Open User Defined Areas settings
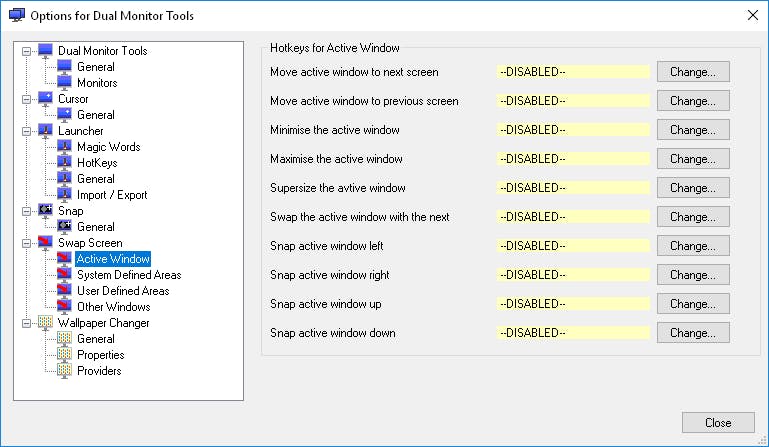The image size is (769, 447). [x=123, y=291]
